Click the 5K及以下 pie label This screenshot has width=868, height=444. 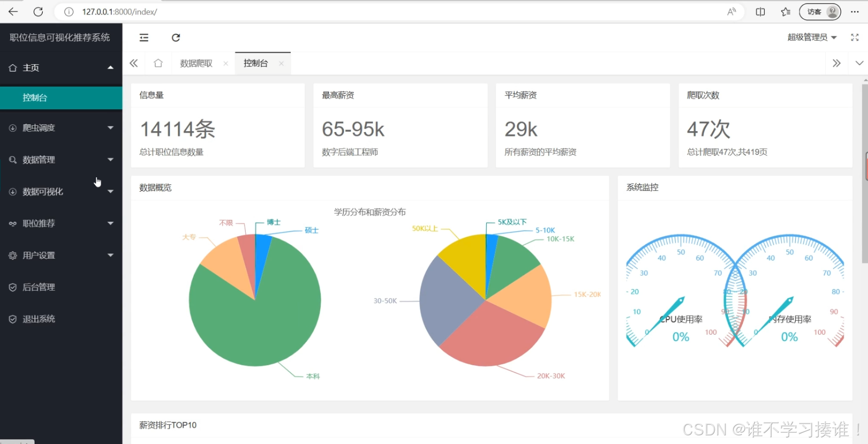tap(512, 222)
